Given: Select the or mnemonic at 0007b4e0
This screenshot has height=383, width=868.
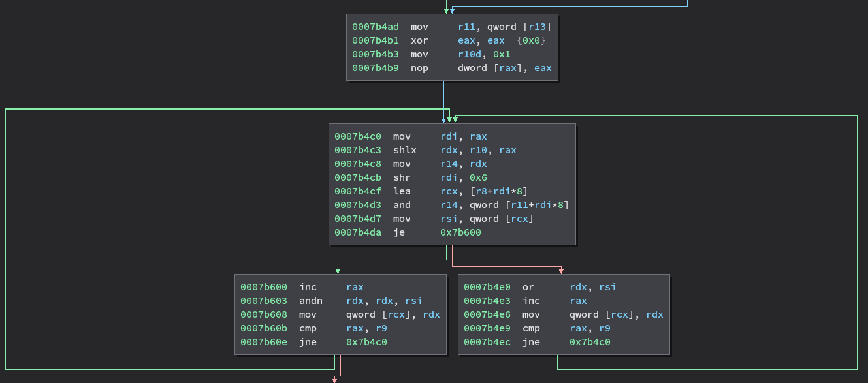Looking at the screenshot, I should 528,287.
